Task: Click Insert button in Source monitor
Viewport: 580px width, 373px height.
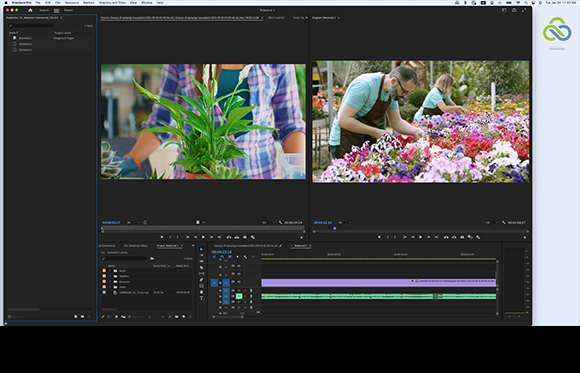Action: (x=229, y=237)
